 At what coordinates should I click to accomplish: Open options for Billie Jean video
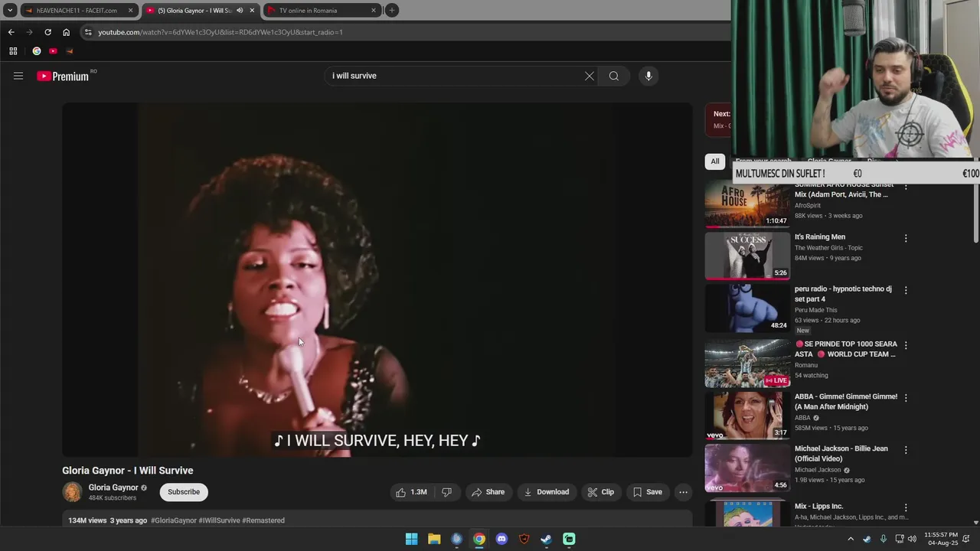click(906, 450)
